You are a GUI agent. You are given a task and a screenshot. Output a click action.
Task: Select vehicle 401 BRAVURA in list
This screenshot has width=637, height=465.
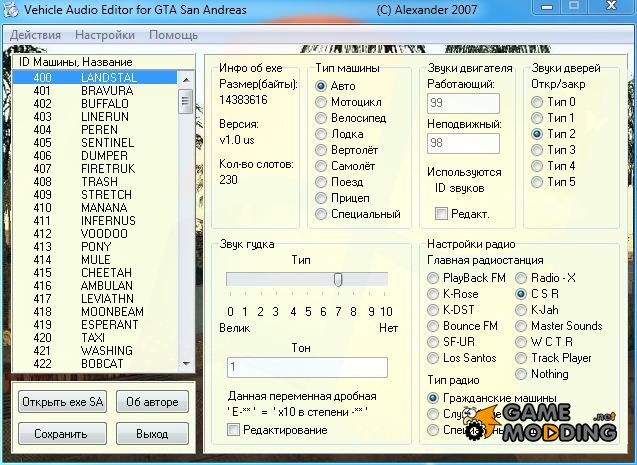tap(95, 91)
